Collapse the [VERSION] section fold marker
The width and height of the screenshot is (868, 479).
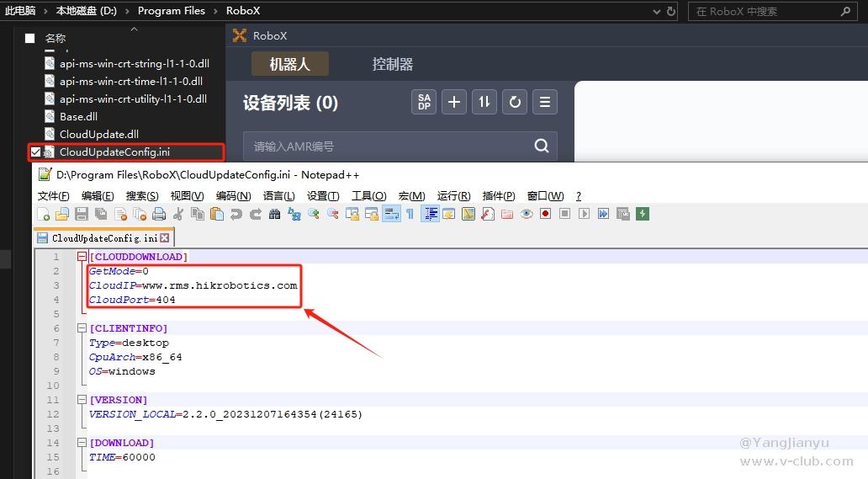[x=82, y=399]
